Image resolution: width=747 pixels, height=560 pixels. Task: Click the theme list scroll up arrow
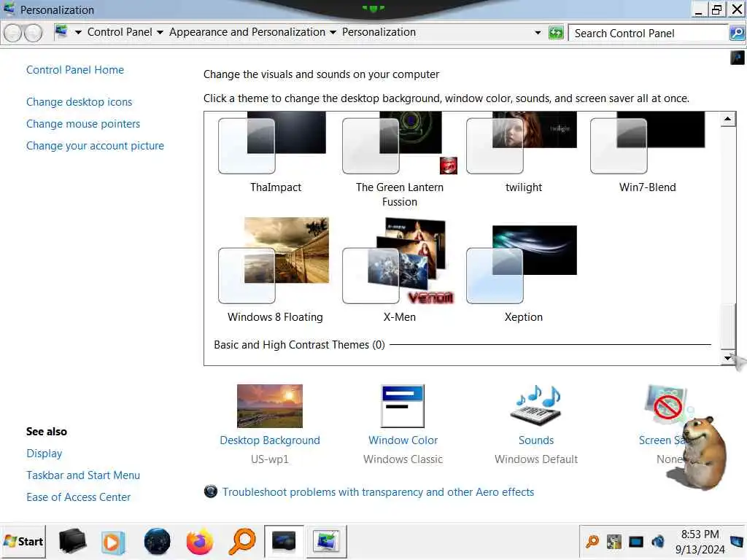[x=727, y=119]
